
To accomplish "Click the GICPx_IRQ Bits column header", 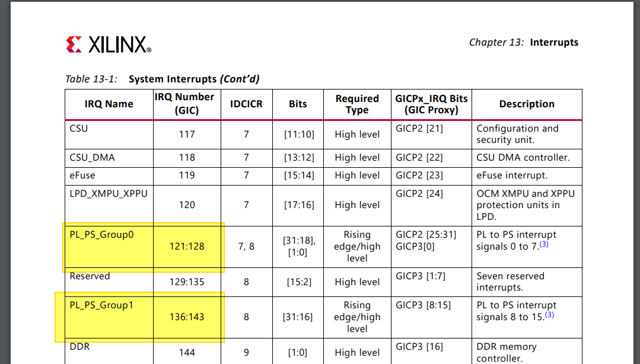I will point(431,104).
